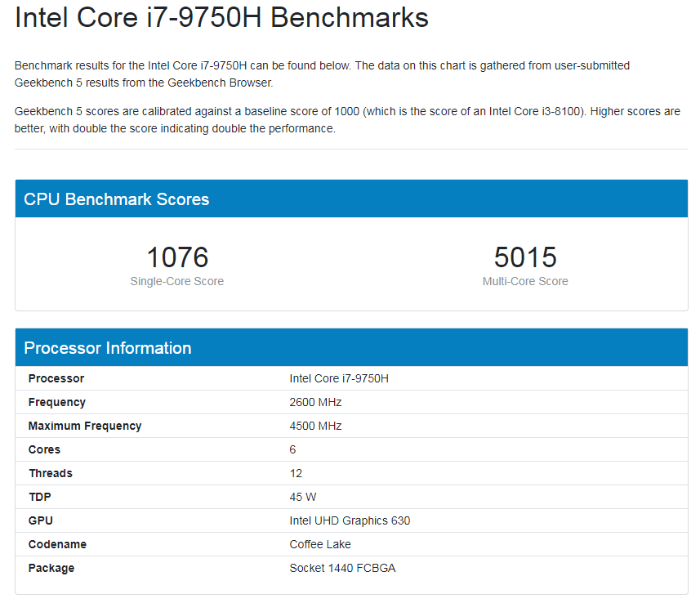Click the Frequency row label
700x603 pixels.
pyautogui.click(x=56, y=403)
